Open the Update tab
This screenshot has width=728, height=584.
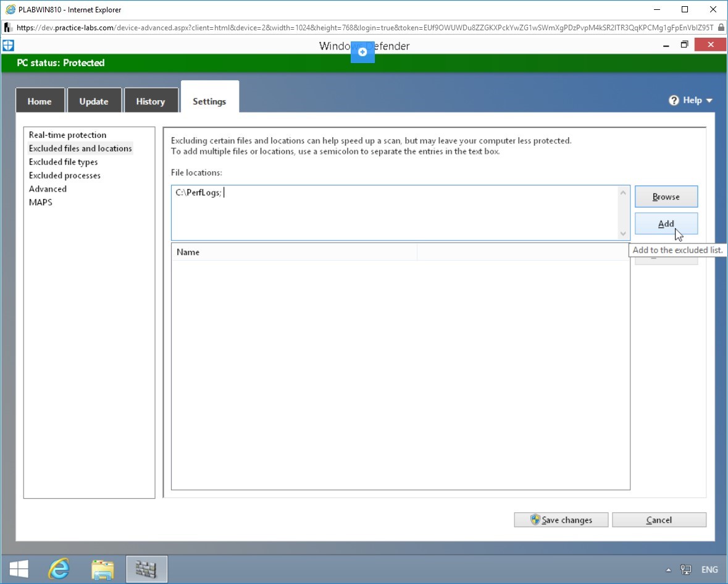(94, 101)
